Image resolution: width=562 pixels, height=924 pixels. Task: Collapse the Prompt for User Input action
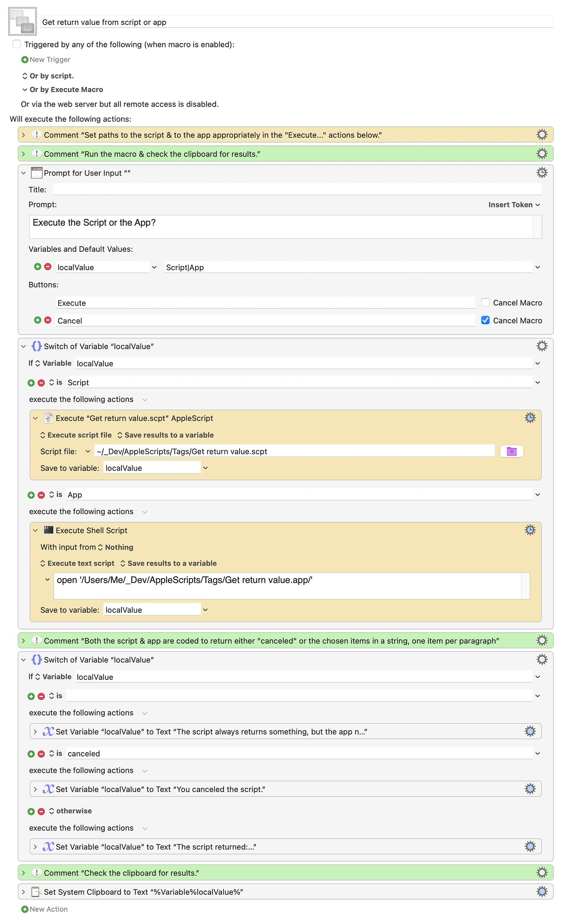24,173
